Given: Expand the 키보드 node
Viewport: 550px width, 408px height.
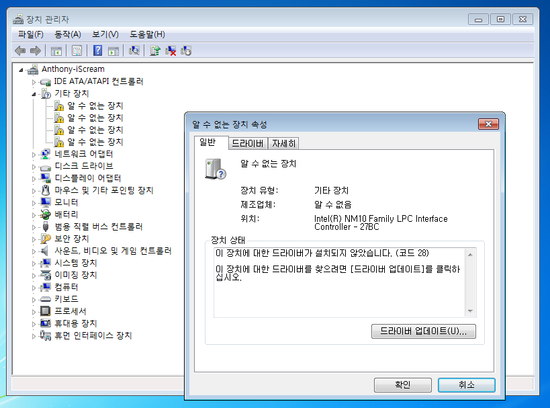Looking at the screenshot, I should 34,299.
